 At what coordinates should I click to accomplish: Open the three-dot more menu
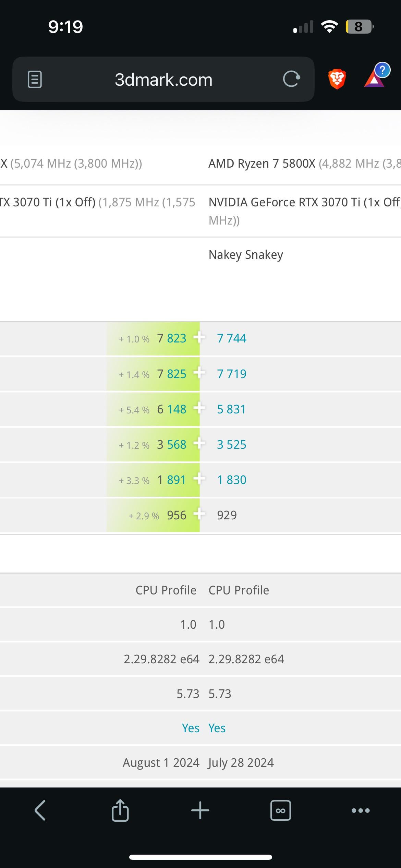click(x=361, y=810)
